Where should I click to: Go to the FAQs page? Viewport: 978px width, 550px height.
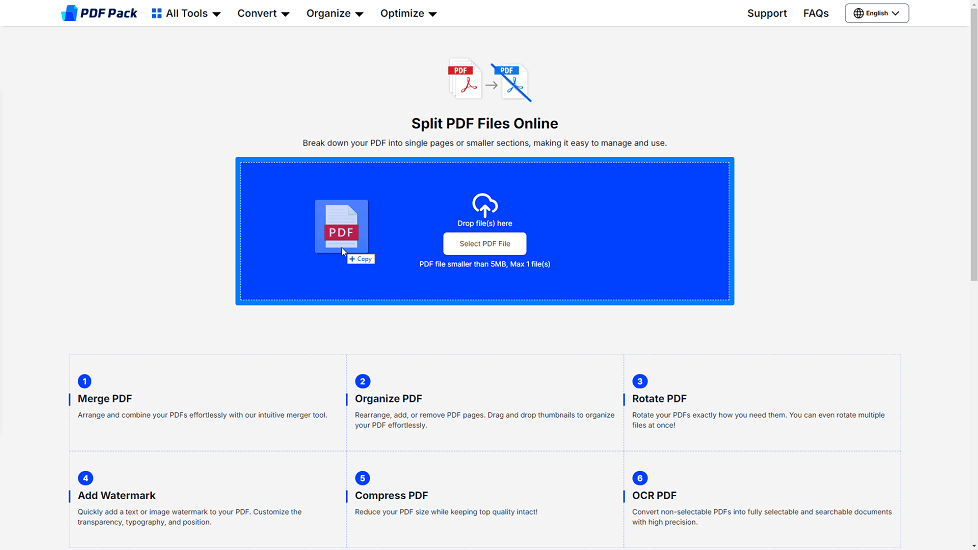[816, 14]
